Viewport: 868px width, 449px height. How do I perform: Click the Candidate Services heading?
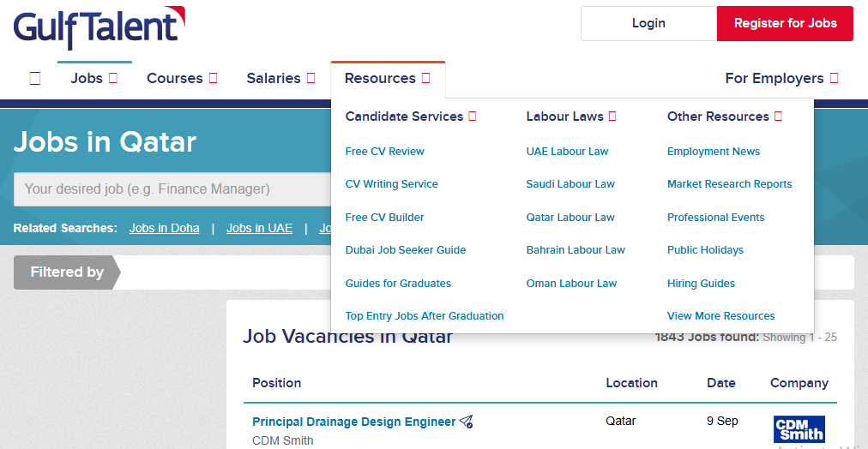(404, 117)
